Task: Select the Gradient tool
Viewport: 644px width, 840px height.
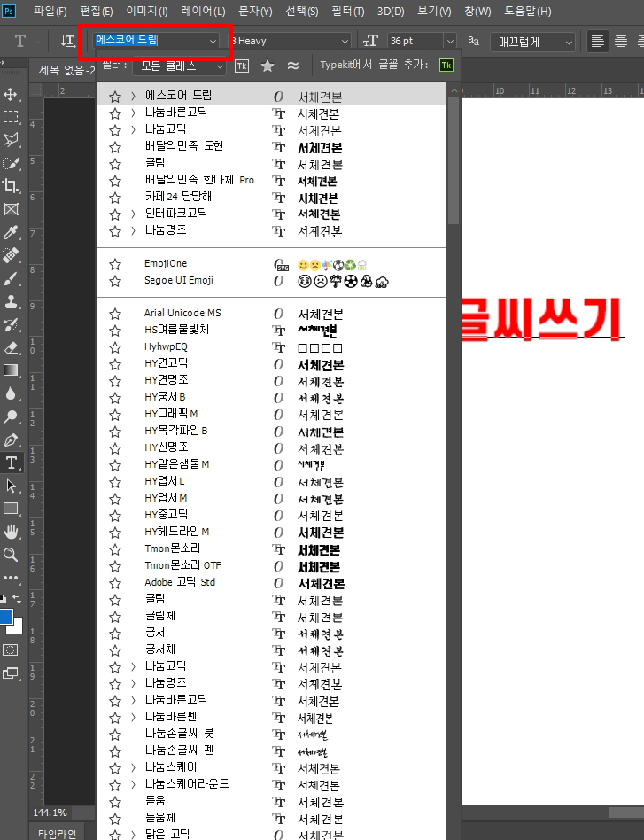Action: 10,370
